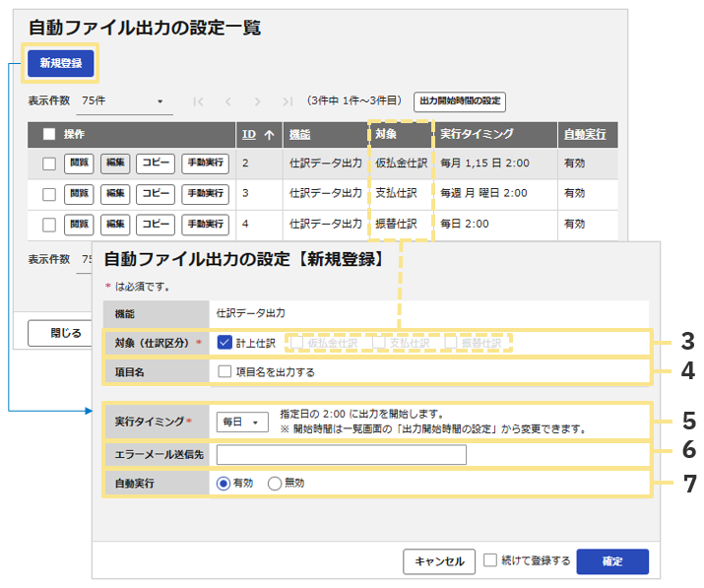Sort by the 機能 column header
Viewport: 704px width, 588px height.
click(x=300, y=134)
